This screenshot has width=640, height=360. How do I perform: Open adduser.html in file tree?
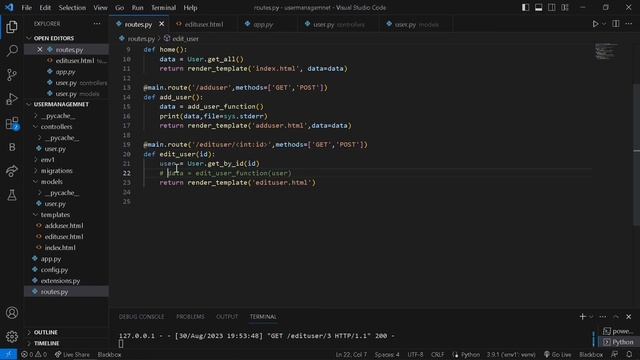point(64,226)
